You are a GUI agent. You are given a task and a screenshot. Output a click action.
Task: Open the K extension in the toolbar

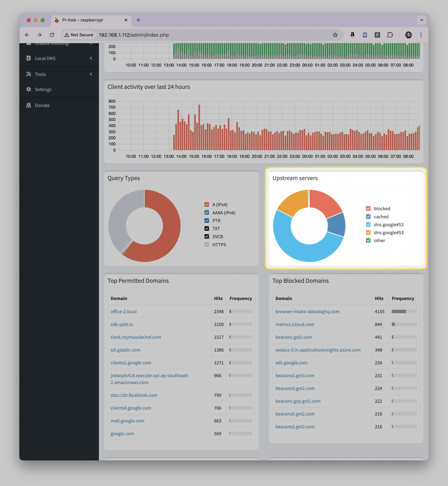tap(377, 35)
